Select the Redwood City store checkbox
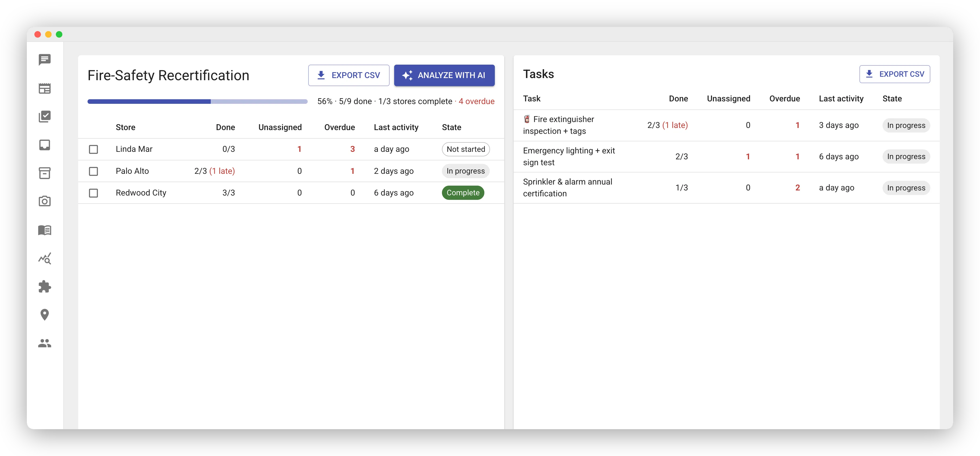 tap(93, 193)
